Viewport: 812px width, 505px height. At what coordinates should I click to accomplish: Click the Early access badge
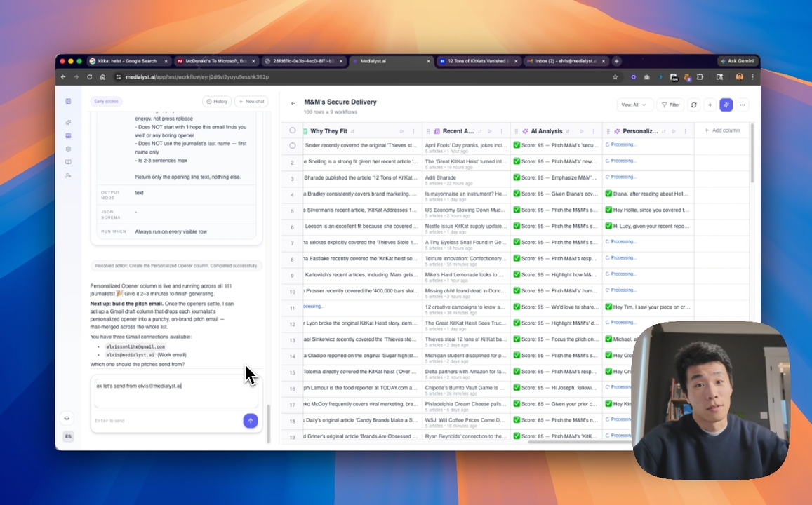click(x=106, y=102)
